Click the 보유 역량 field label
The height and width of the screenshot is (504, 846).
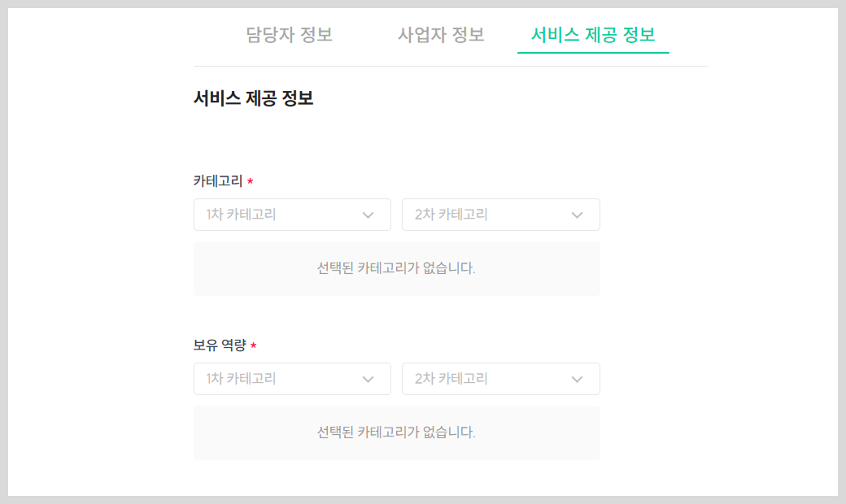(x=220, y=345)
